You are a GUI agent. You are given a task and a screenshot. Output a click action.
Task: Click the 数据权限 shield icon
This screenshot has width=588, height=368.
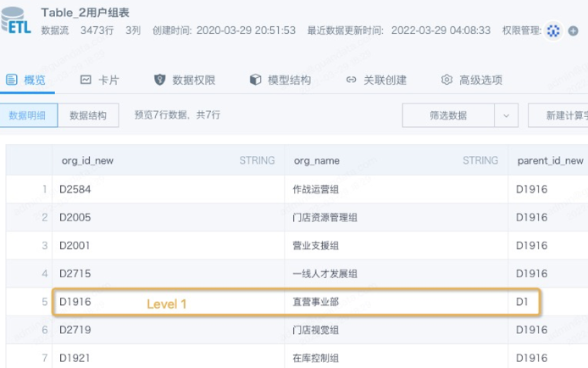point(160,80)
